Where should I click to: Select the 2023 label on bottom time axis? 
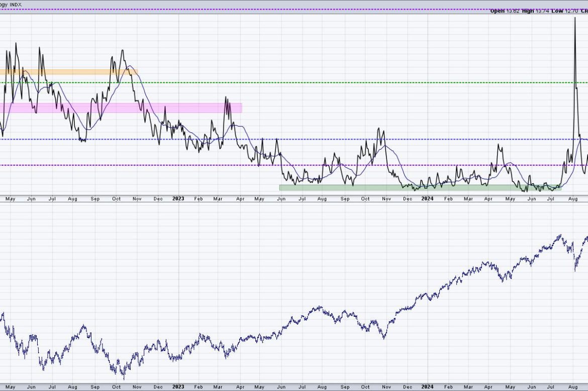[178, 387]
